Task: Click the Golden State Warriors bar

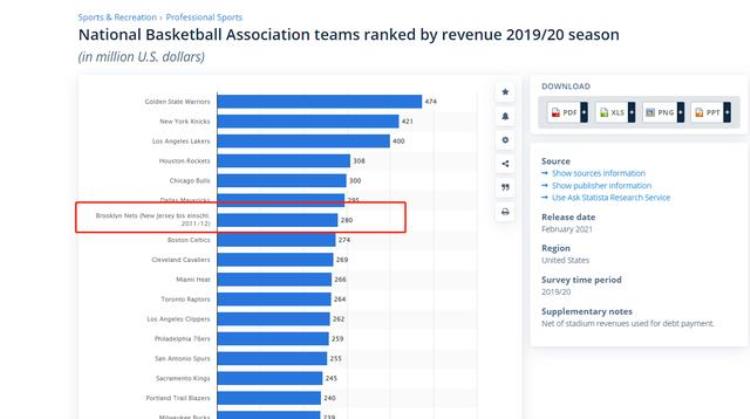Action: 320,101
